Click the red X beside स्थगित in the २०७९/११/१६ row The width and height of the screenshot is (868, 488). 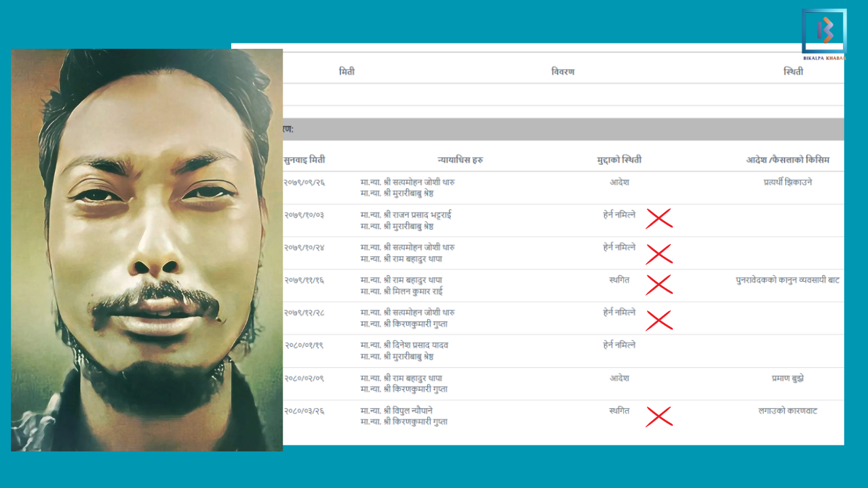pyautogui.click(x=658, y=285)
